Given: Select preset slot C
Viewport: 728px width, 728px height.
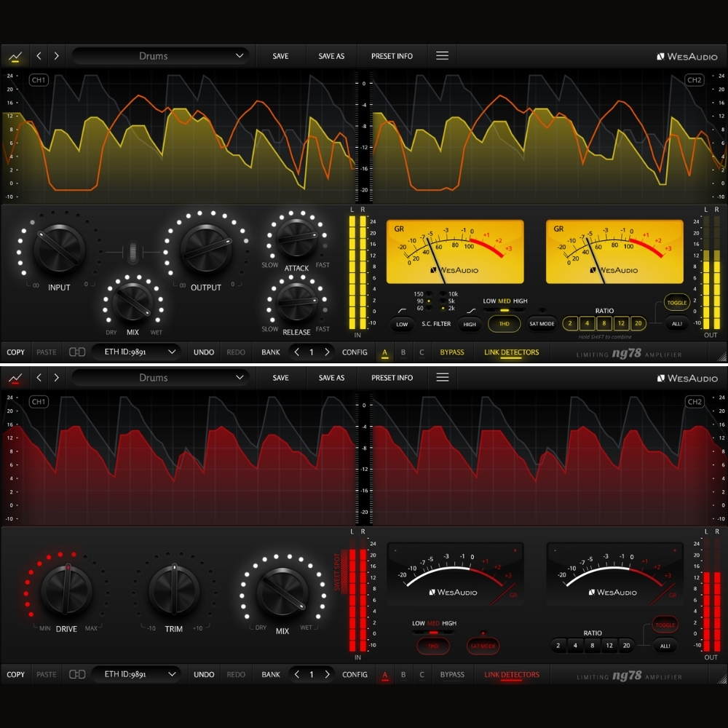Looking at the screenshot, I should point(421,352).
